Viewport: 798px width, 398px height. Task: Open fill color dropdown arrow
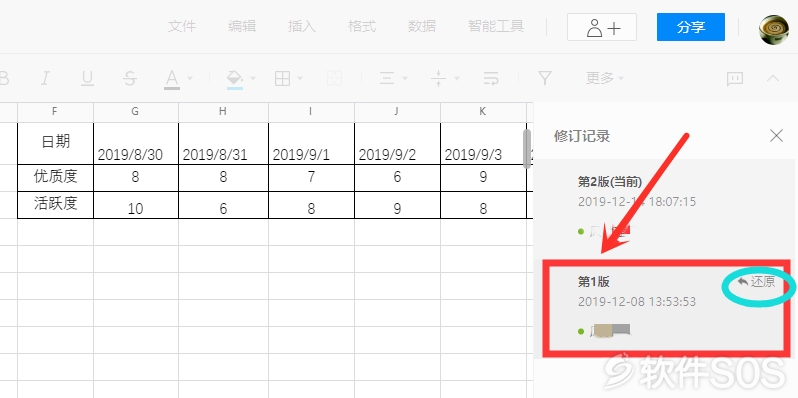coord(252,78)
